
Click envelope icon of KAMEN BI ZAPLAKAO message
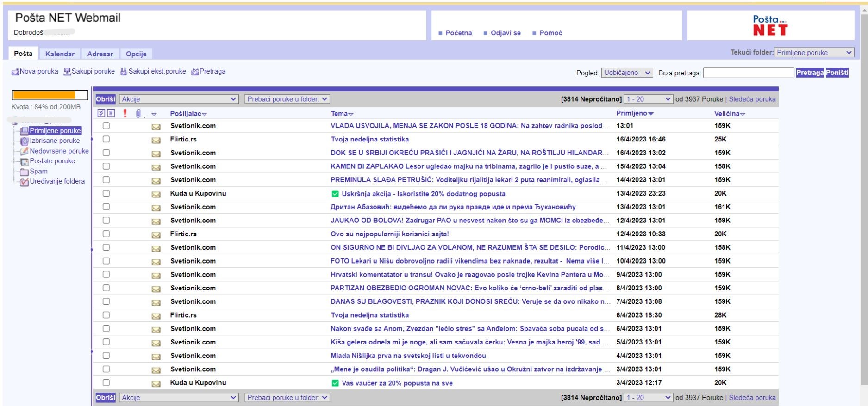pyautogui.click(x=156, y=167)
